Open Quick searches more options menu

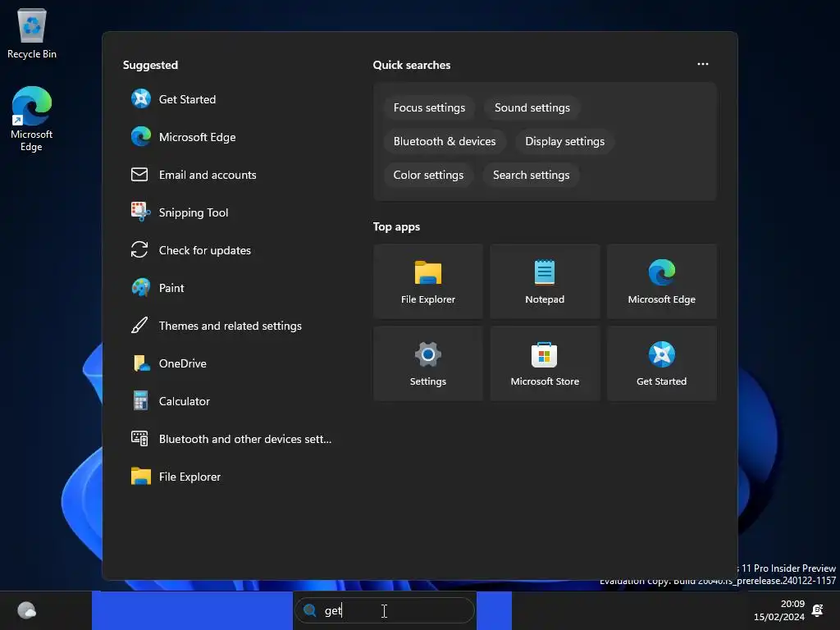703,64
